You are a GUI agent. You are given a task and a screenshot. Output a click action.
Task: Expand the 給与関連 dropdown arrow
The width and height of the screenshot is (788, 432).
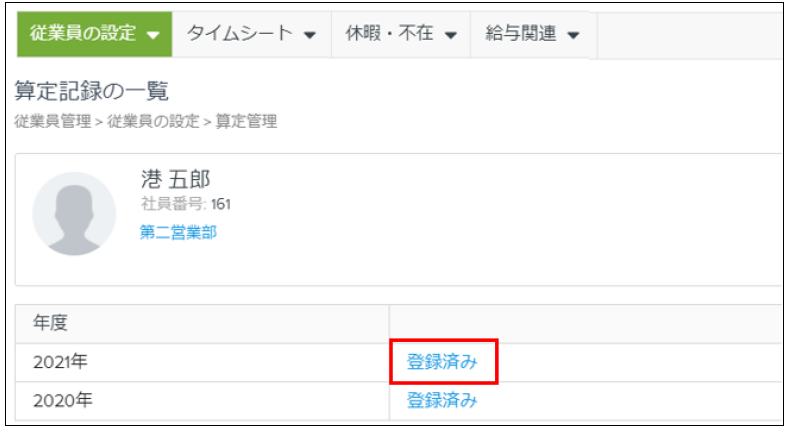573,35
